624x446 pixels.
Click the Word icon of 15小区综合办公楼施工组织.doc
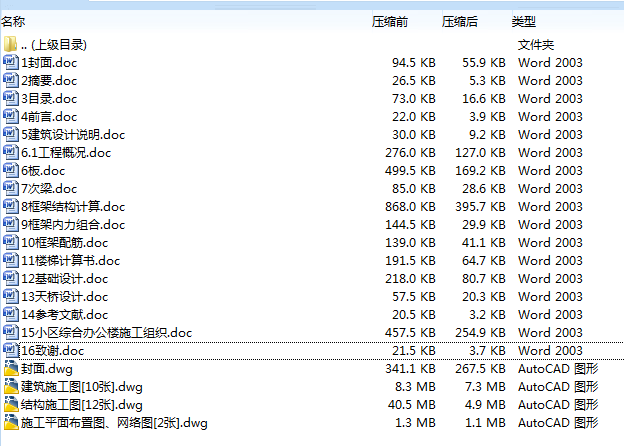coord(11,332)
